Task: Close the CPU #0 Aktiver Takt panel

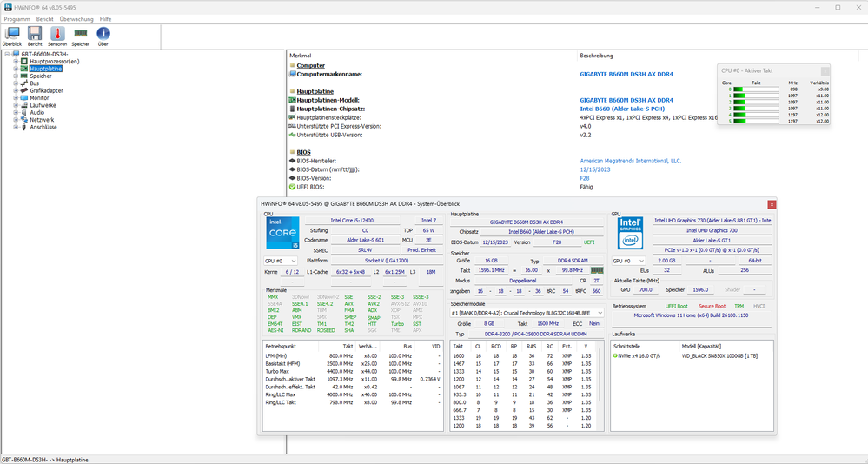Action: click(825, 71)
